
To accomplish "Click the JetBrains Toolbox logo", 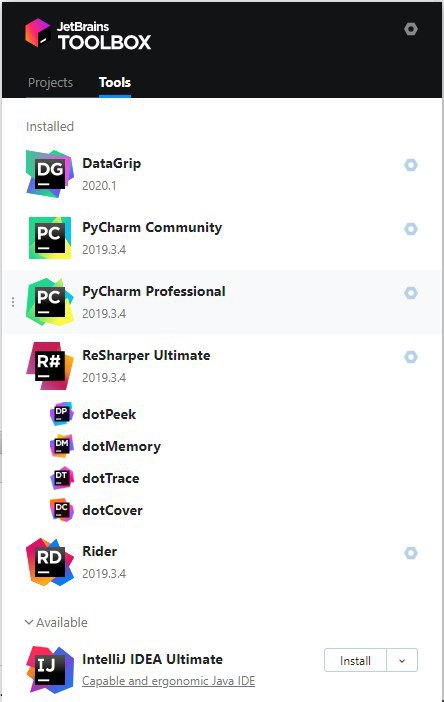I will pyautogui.click(x=88, y=34).
